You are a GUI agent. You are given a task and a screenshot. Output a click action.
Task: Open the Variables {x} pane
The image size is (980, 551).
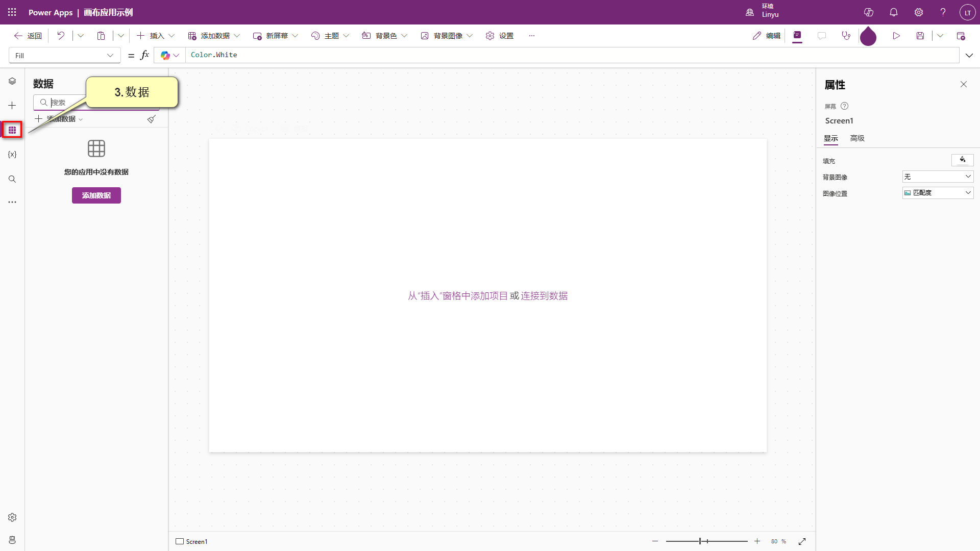pos(12,155)
